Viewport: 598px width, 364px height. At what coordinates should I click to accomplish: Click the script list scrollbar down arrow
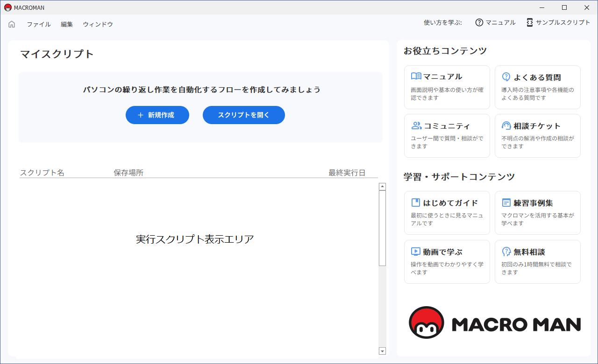[383, 351]
